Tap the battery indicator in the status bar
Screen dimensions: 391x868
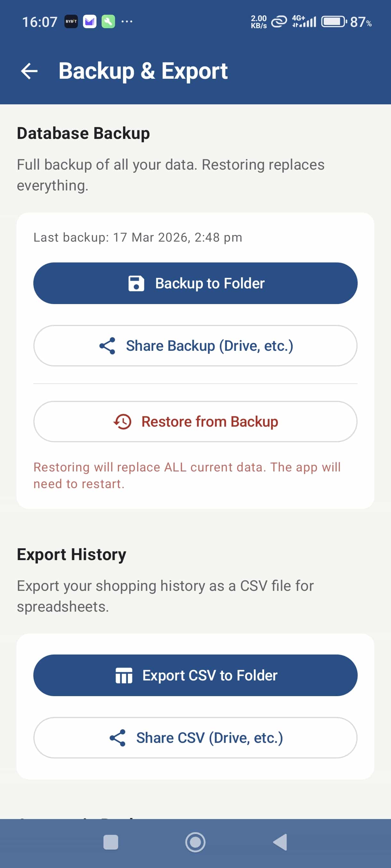[x=333, y=21]
